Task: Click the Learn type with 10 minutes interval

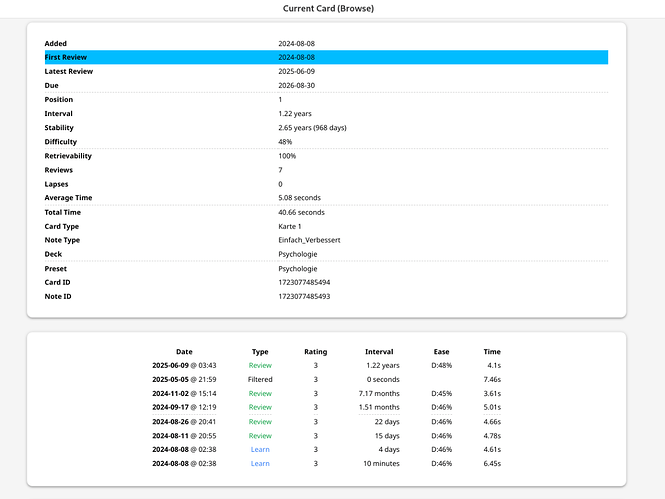Action: point(260,463)
